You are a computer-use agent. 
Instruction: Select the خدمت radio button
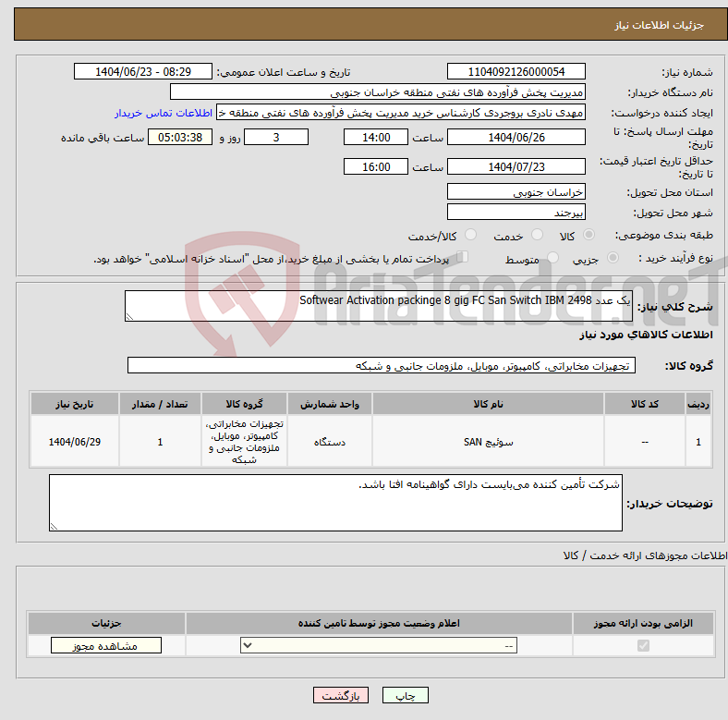537,235
